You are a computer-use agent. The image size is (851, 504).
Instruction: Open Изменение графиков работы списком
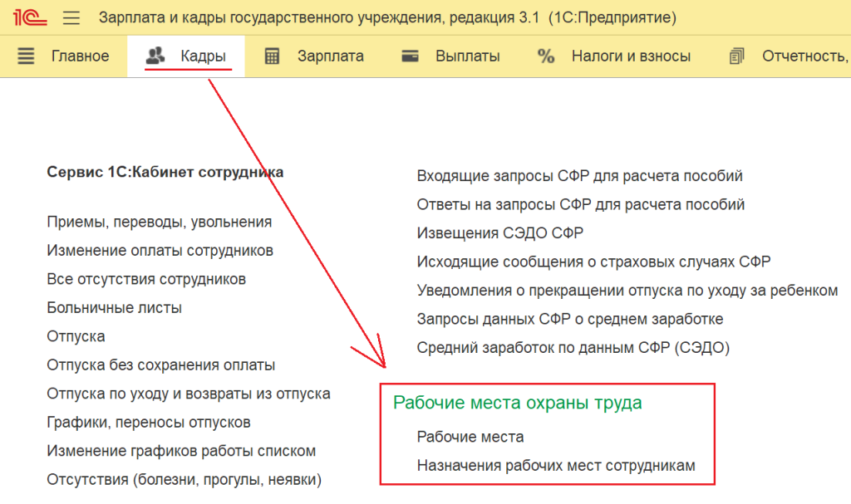(180, 452)
